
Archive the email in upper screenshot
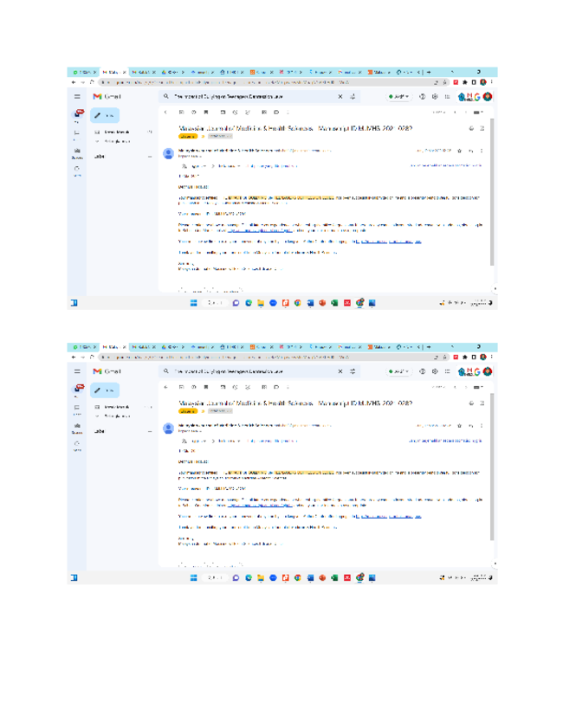point(181,113)
